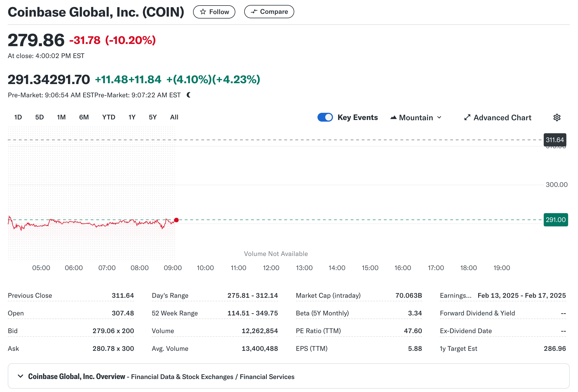Screen dimensions: 578x392
Task: Switch to the 1Y chart range tab
Action: (132, 117)
